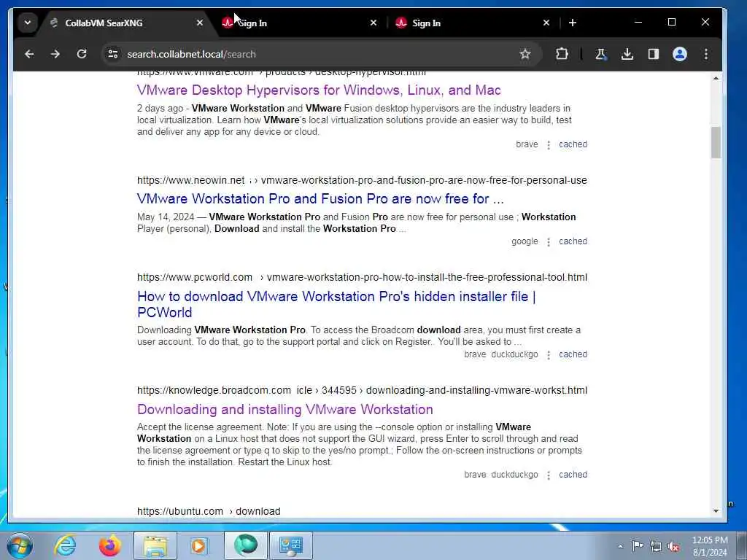Close the CollabVM SearXNG tab
Screen dimensions: 747x560
200,23
